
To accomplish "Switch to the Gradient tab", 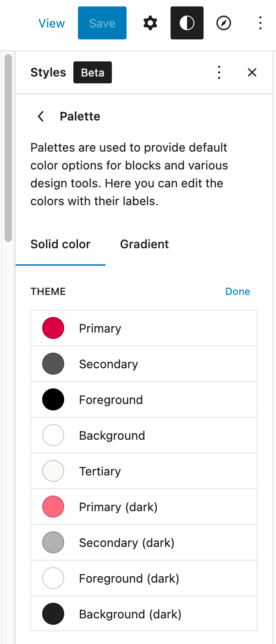I will coord(144,244).
